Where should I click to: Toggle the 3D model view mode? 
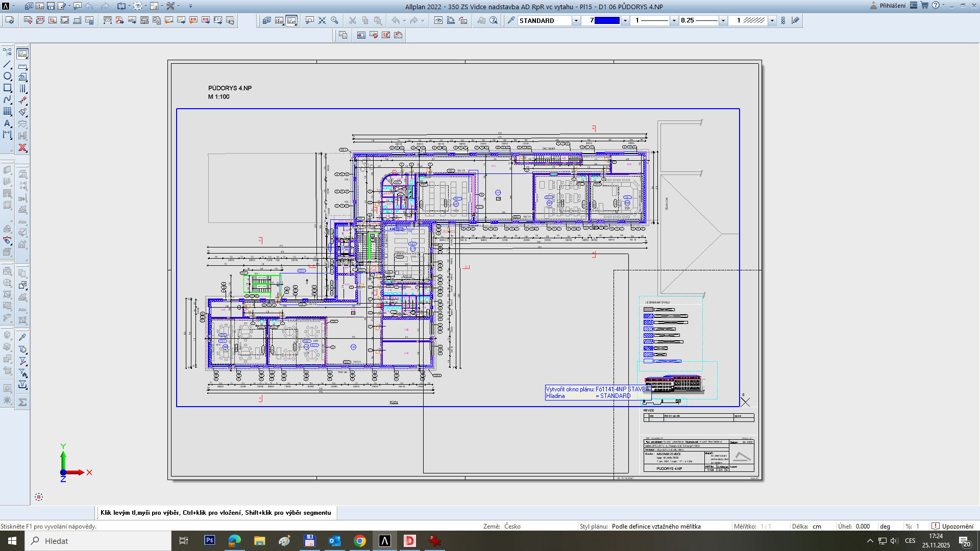tap(266, 20)
